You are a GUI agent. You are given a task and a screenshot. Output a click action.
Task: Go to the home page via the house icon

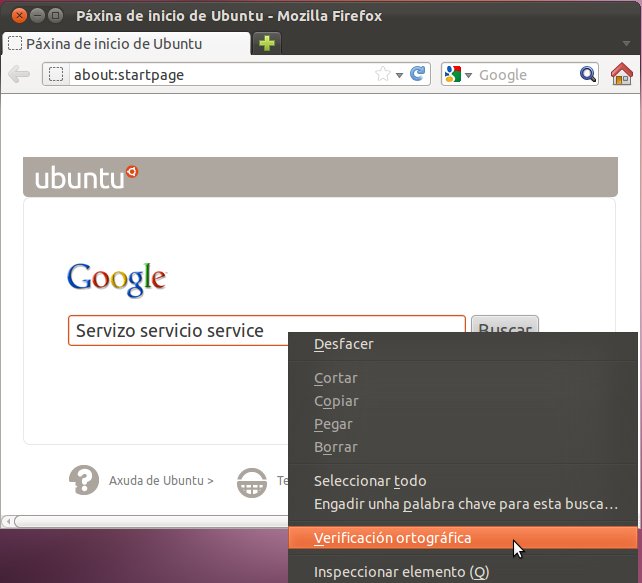pos(622,74)
